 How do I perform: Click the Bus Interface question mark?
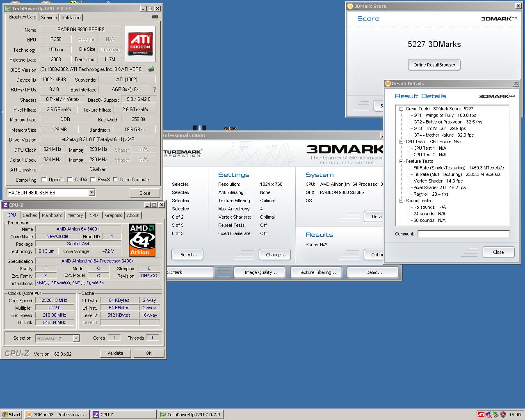click(x=154, y=89)
